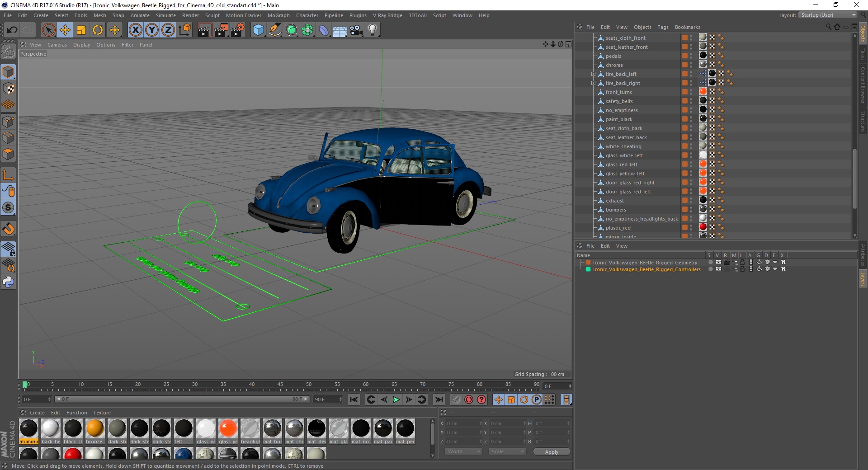The image size is (868, 470).
Task: Open Object Manager Tags menu
Action: tap(663, 27)
